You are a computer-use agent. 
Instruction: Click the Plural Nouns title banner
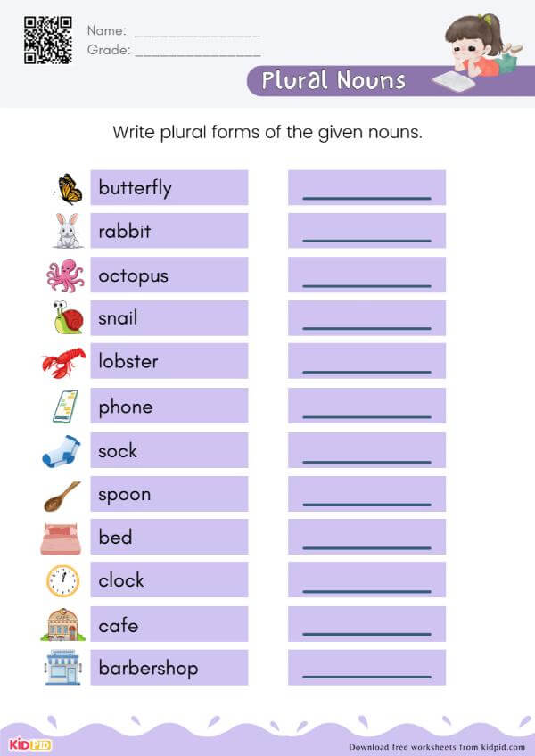pos(333,81)
